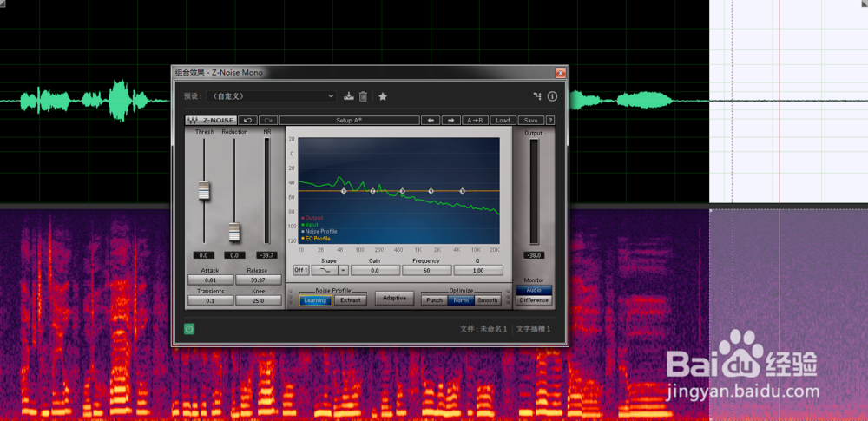Mark preset as favorite with star icon
Screen dimensions: 868x421
coord(383,96)
